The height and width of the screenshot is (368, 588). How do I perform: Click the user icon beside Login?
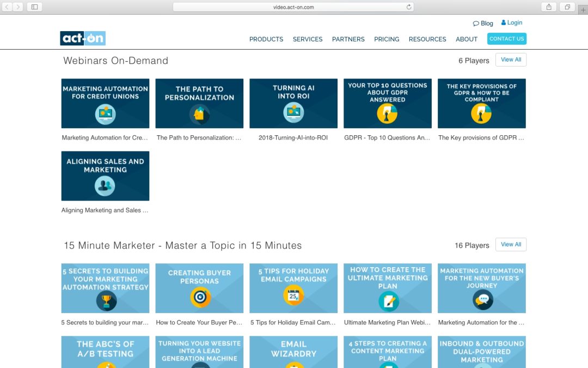pos(503,22)
